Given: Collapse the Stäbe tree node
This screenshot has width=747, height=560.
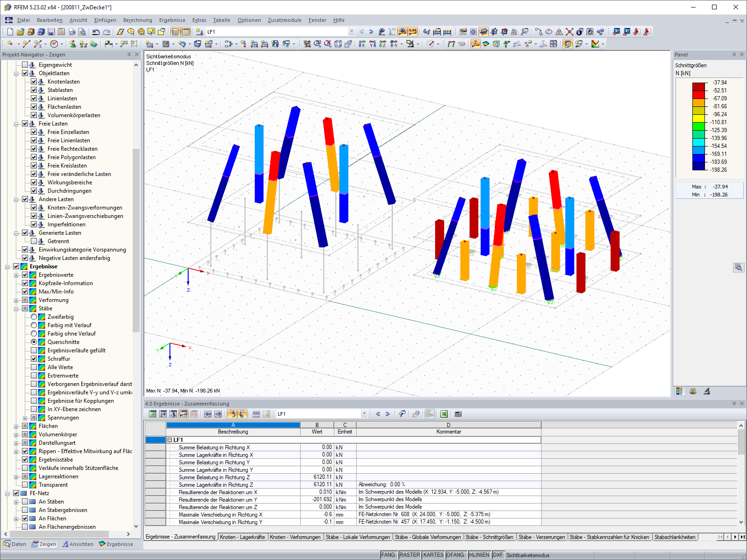Looking at the screenshot, I should [16, 308].
